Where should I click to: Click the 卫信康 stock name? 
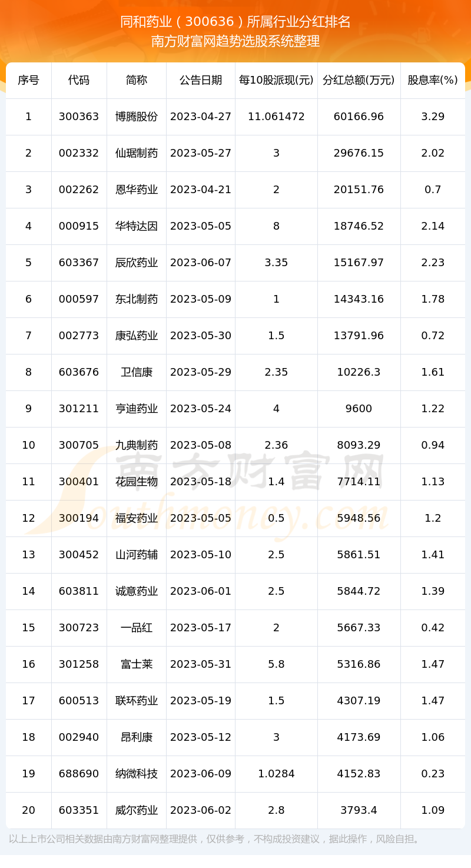tap(137, 372)
